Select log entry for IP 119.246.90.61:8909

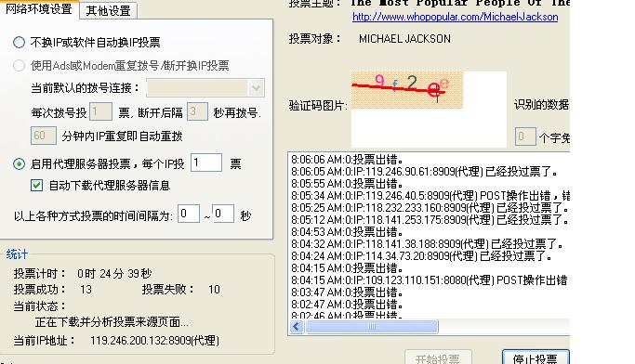click(x=424, y=172)
